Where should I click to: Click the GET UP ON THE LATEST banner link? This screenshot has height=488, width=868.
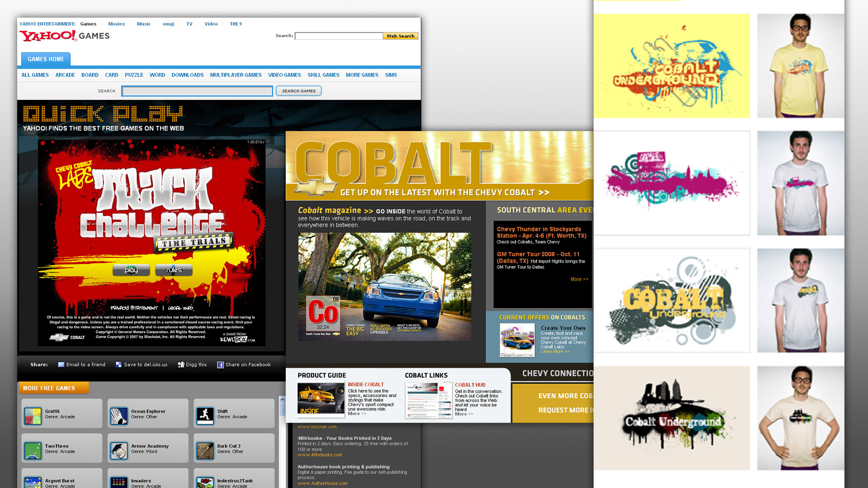[x=445, y=192]
